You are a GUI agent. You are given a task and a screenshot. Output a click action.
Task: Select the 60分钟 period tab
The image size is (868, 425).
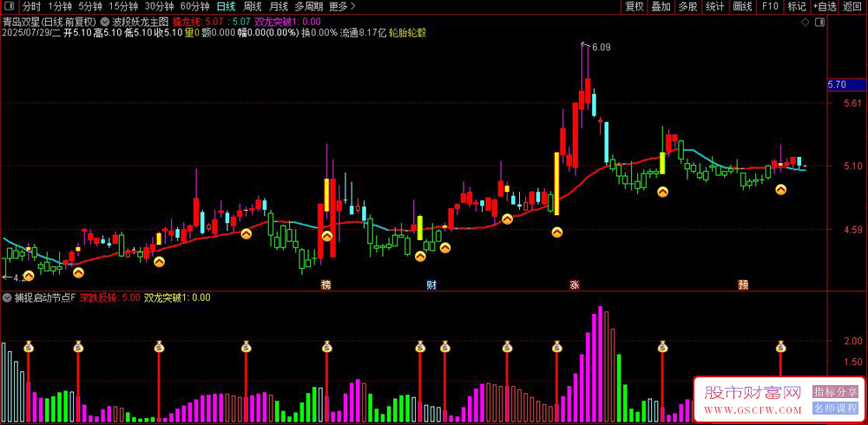pyautogui.click(x=194, y=7)
